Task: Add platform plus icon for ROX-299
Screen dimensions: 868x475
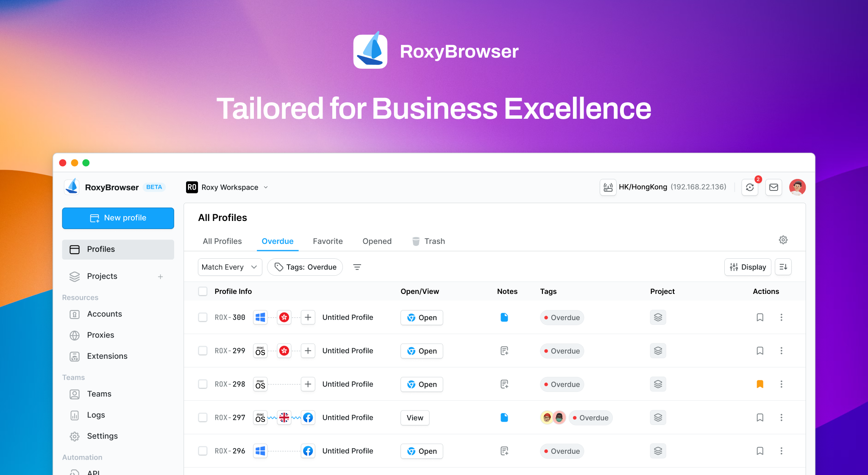Action: pyautogui.click(x=308, y=351)
